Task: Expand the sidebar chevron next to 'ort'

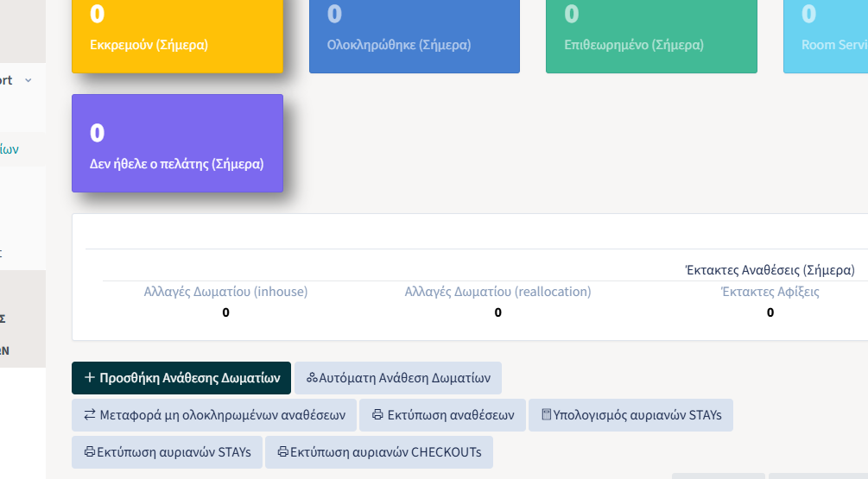Action: pyautogui.click(x=29, y=80)
